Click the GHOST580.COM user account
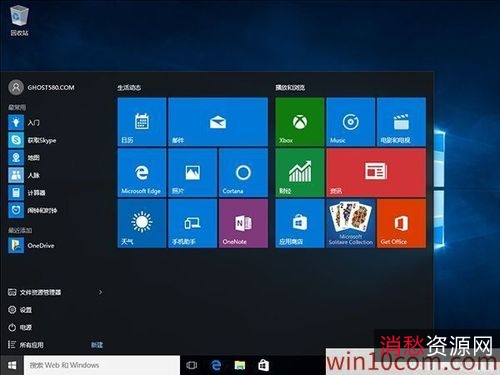Image resolution: width=500 pixels, height=375 pixels. pos(41,87)
